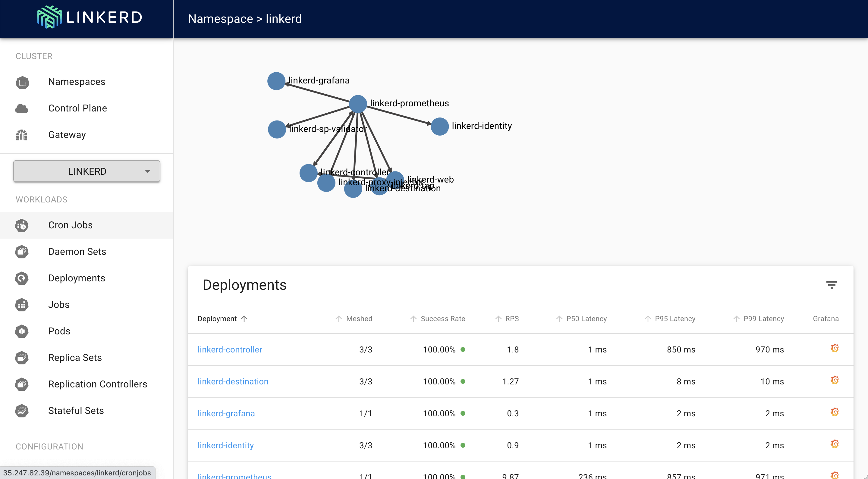Image resolution: width=868 pixels, height=479 pixels.
Task: Open Grafana dashboard for linkerd-grafana row
Action: pos(835,412)
